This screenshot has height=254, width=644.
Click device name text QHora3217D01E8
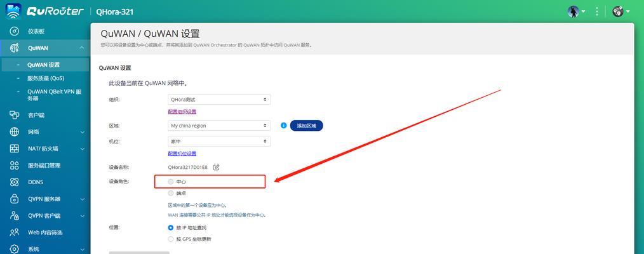[x=188, y=168]
